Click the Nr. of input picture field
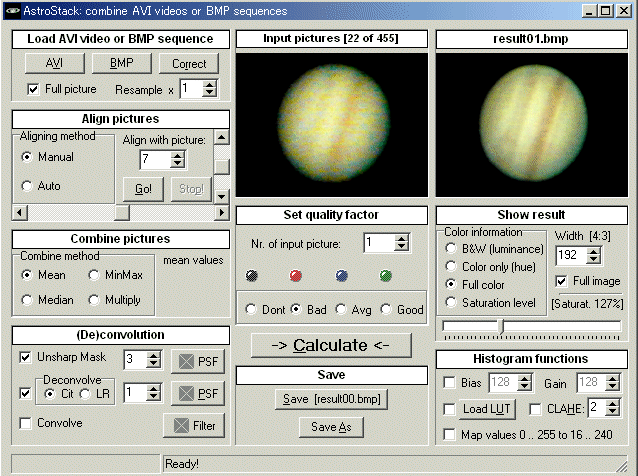This screenshot has height=476, width=638. 379,243
